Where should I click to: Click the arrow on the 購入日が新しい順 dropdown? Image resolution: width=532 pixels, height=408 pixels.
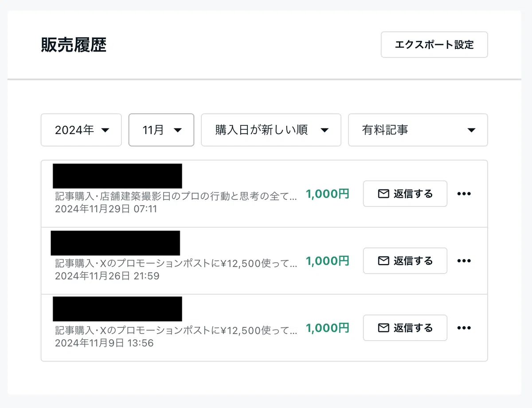pos(325,130)
